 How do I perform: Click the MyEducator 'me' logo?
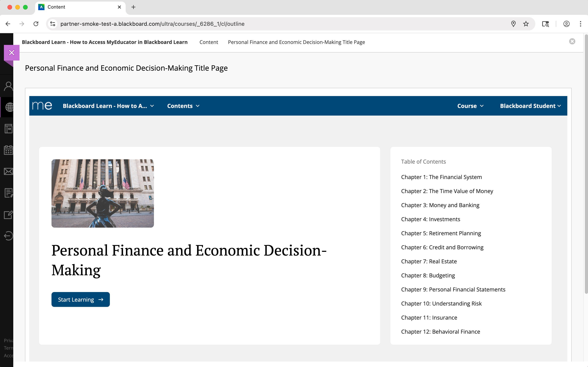tap(42, 106)
